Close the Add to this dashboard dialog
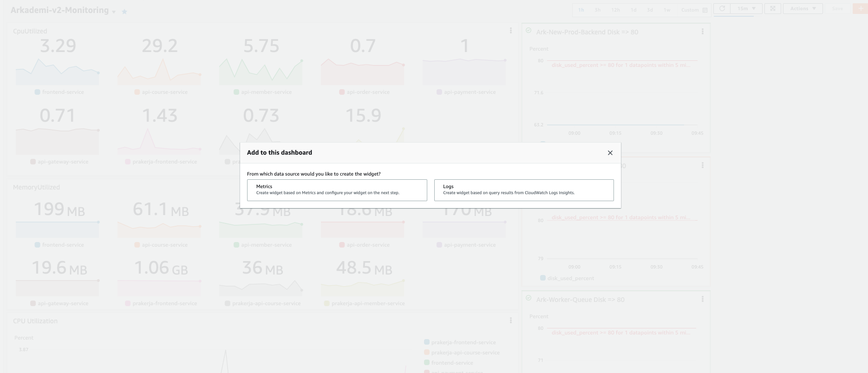 coord(610,153)
